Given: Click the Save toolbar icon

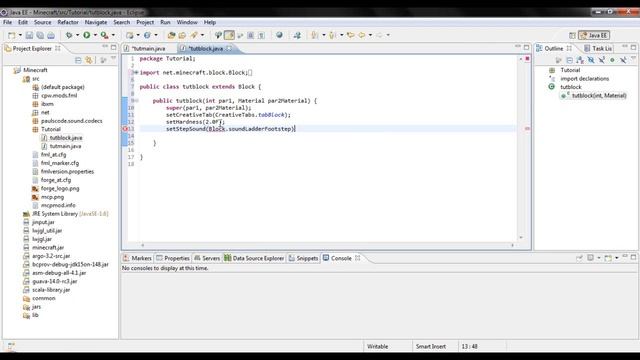Looking at the screenshot, I should pos(29,36).
